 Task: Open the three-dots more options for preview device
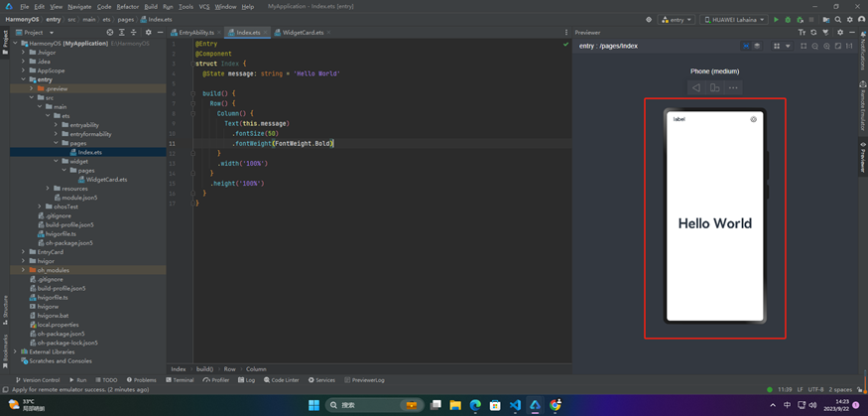coord(733,87)
